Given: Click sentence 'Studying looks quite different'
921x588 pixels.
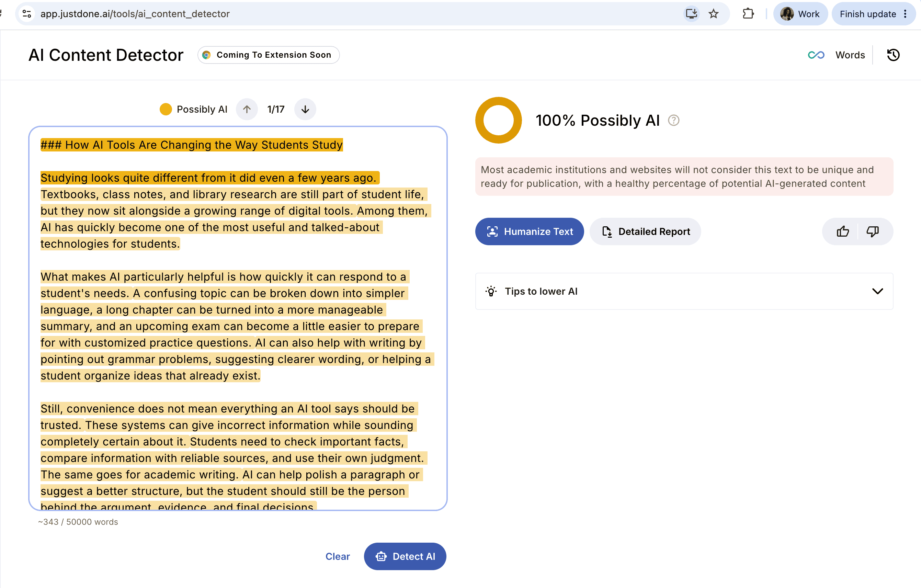Looking at the screenshot, I should (x=210, y=178).
